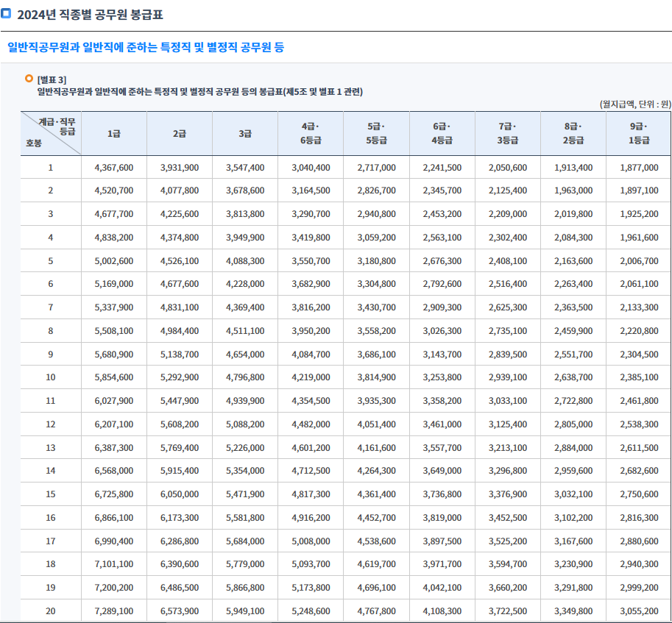Select cell value 2,940,300
672x623 pixels.
point(639,564)
